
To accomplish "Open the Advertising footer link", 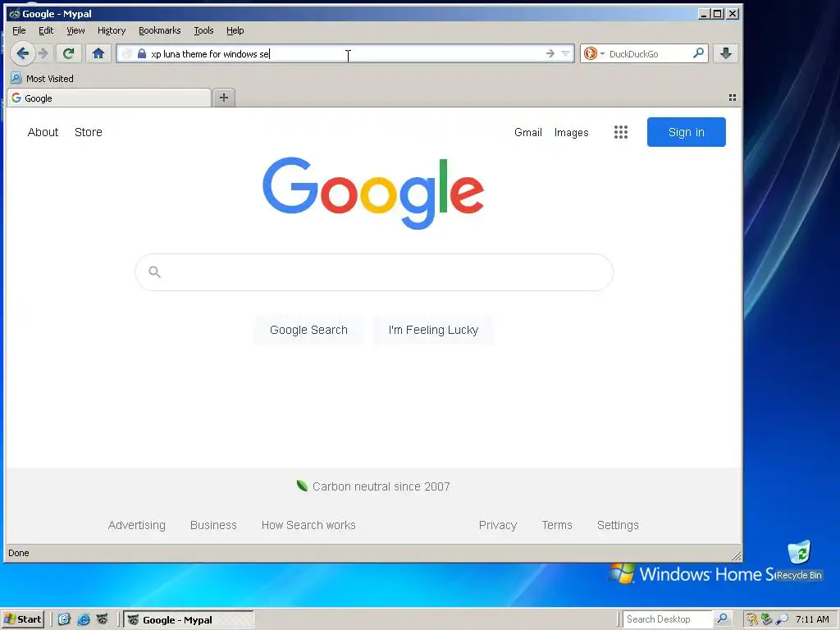I will 137,525.
